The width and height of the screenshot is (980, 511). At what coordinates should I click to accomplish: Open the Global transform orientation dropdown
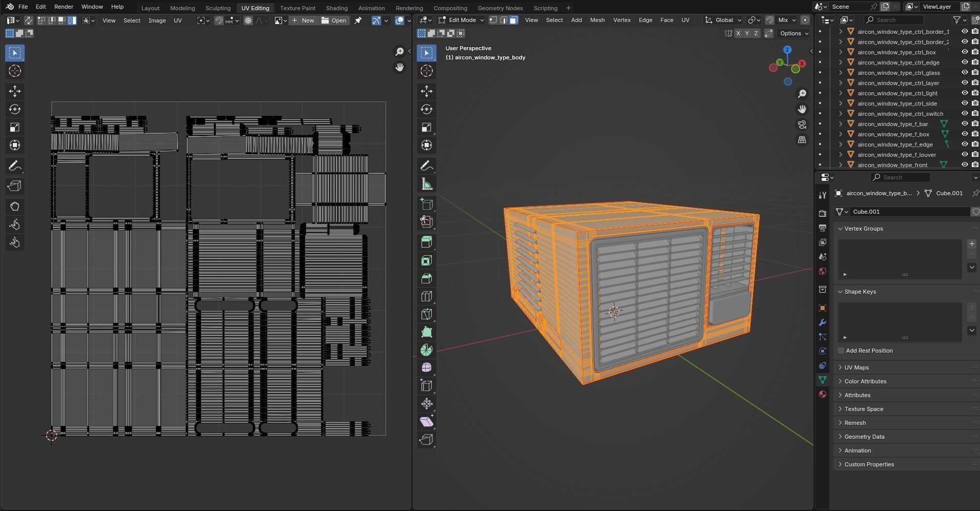[723, 20]
